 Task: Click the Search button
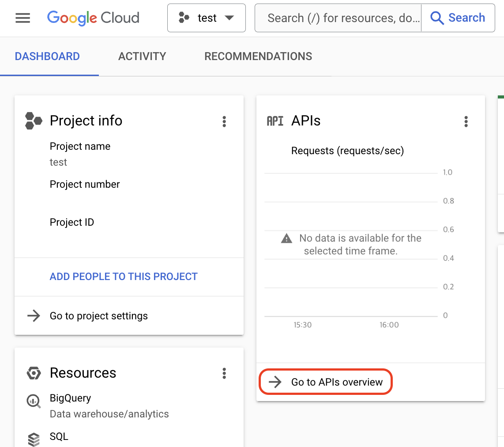(x=458, y=18)
